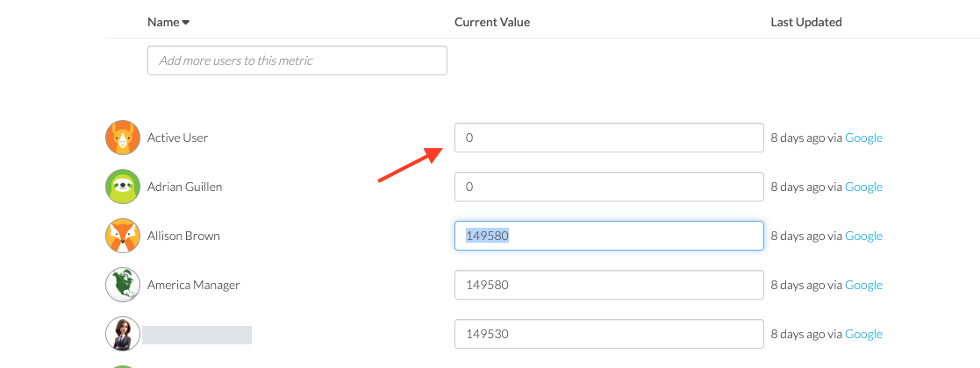This screenshot has width=980, height=368.
Task: Click '8 days ago via' in Active User row
Action: 806,138
